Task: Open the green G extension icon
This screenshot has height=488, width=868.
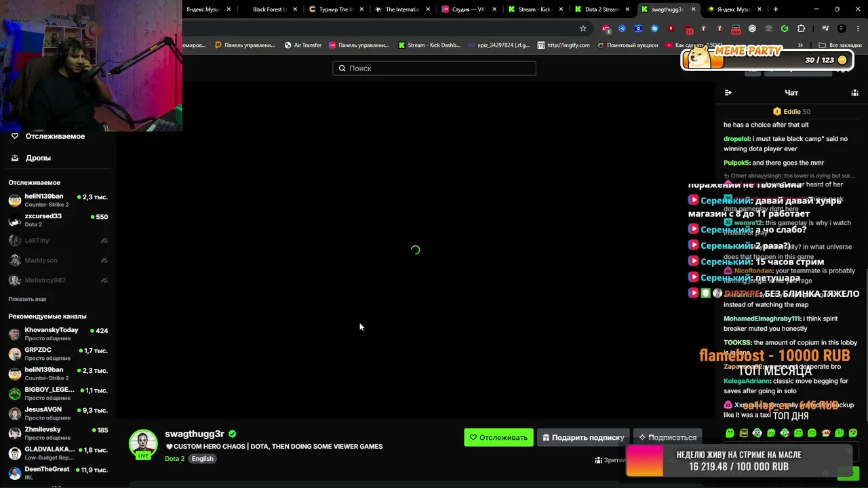Action: tap(785, 28)
